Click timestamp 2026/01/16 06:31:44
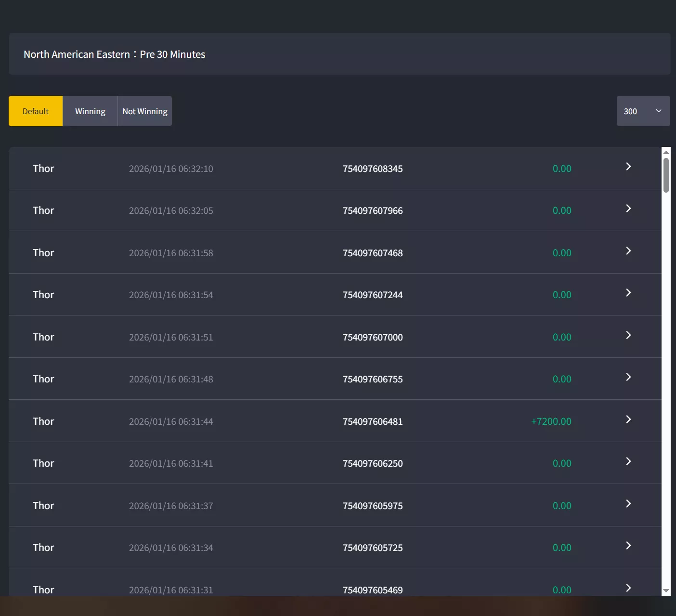 [171, 422]
